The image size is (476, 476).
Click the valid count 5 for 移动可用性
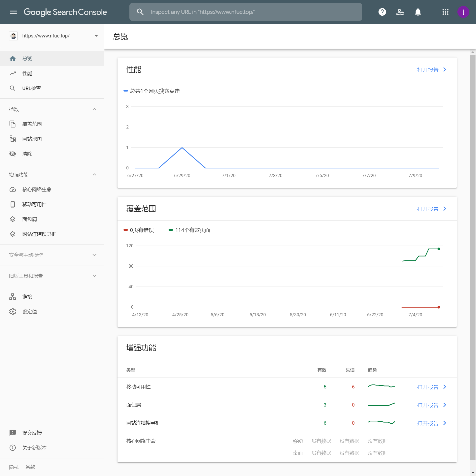[325, 387]
